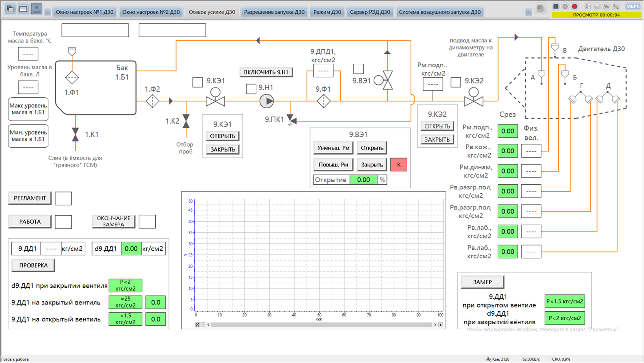Click the 9.ВЭ1 Открытие percentage field
The width and height of the screenshot is (644, 363).
(x=363, y=180)
